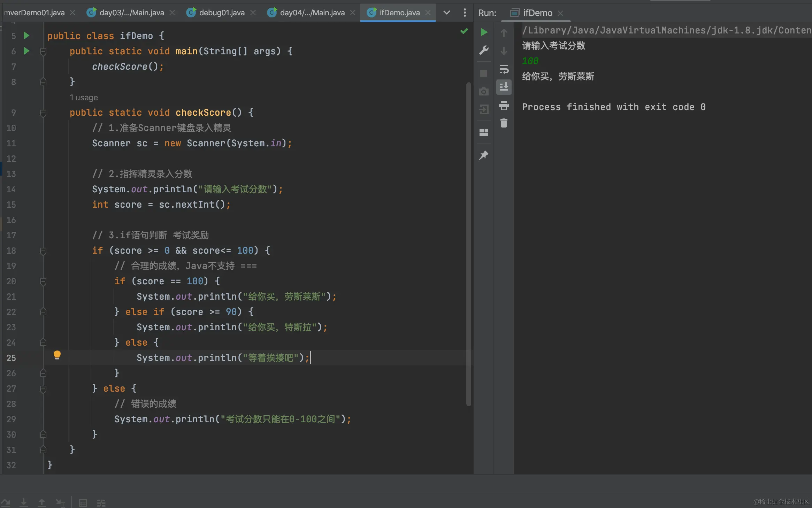Close the ifDemo Run tab
Viewport: 812px width, 508px height.
[560, 13]
